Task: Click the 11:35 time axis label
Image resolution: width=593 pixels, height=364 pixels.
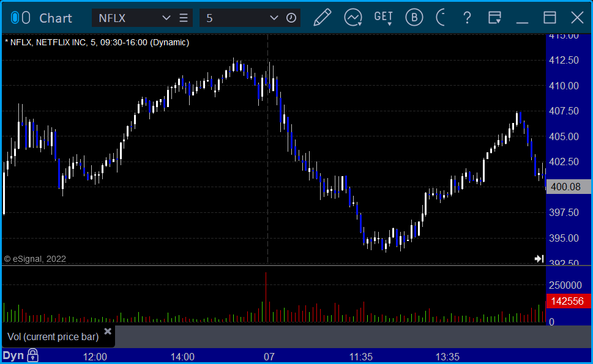Action: pyautogui.click(x=361, y=357)
